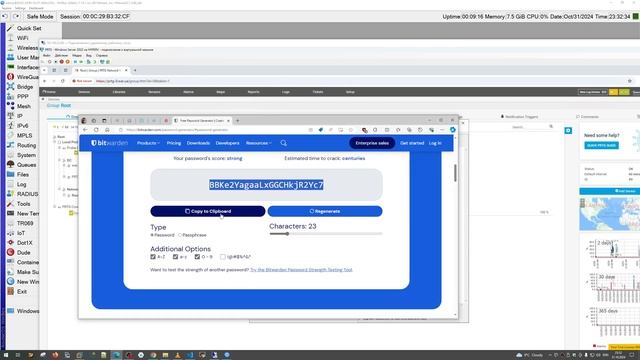Click WinBox redo arrow icon
640x360 pixels.
click(16, 16)
